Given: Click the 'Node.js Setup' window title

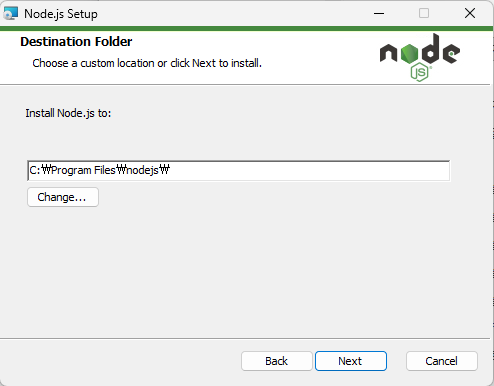Looking at the screenshot, I should pyautogui.click(x=61, y=14).
